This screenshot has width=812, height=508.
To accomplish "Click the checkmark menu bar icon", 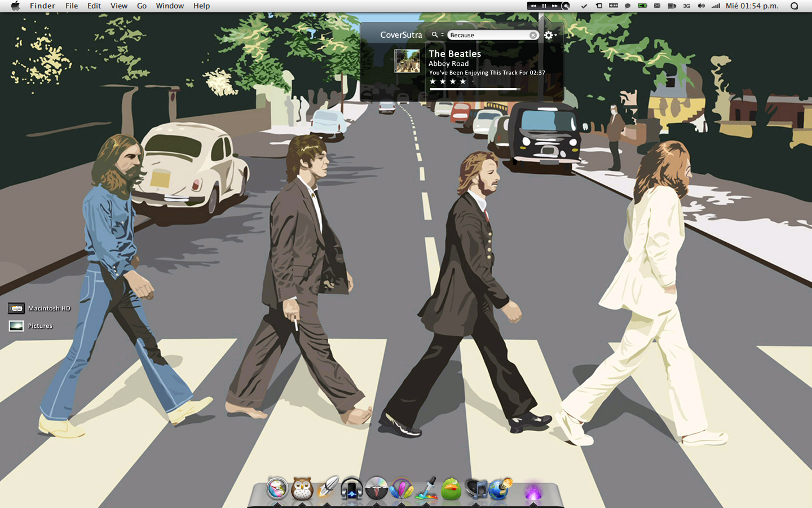I will pyautogui.click(x=584, y=6).
